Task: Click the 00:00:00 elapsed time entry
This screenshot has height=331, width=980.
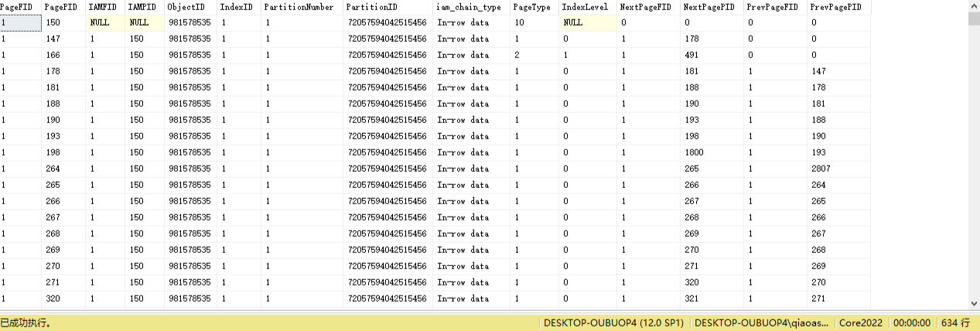Action: click(912, 323)
